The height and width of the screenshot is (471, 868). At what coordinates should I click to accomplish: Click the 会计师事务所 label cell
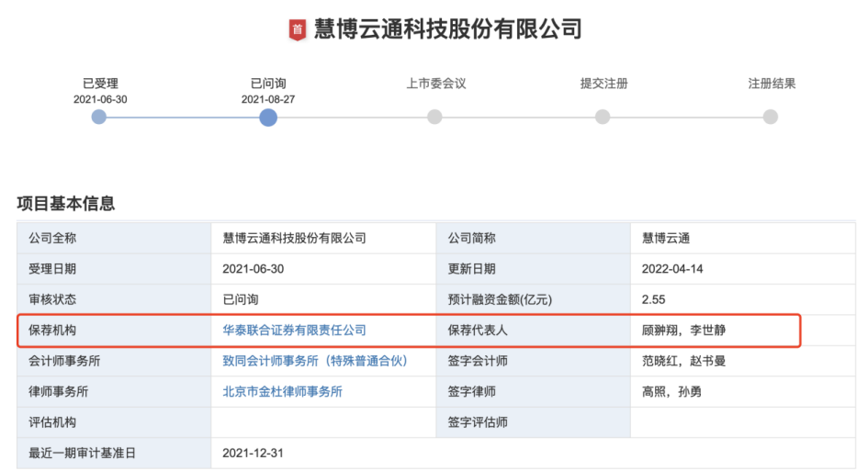(114, 361)
